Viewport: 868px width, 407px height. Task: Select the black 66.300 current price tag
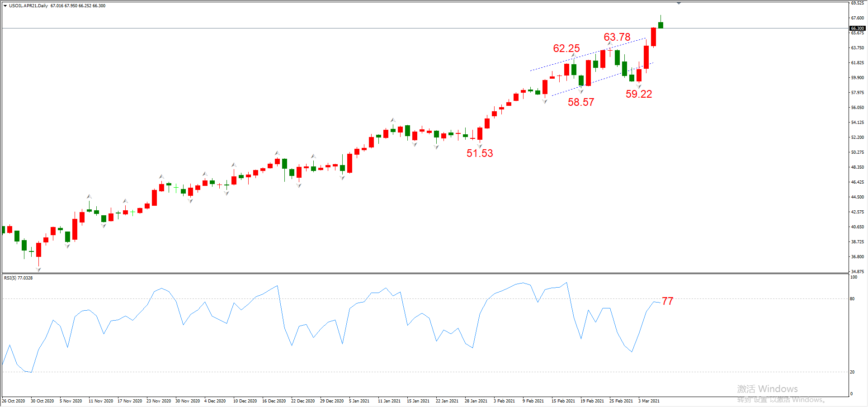[858, 28]
